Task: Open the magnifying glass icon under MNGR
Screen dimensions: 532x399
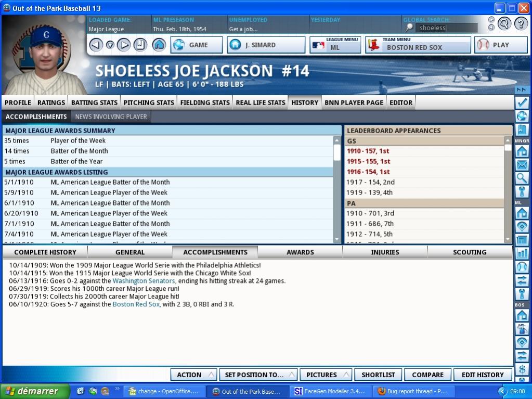Action: coord(522,178)
